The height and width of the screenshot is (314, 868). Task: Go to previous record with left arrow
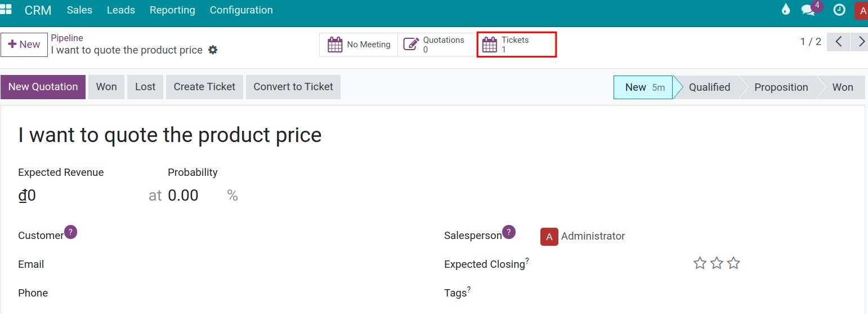[x=839, y=42]
